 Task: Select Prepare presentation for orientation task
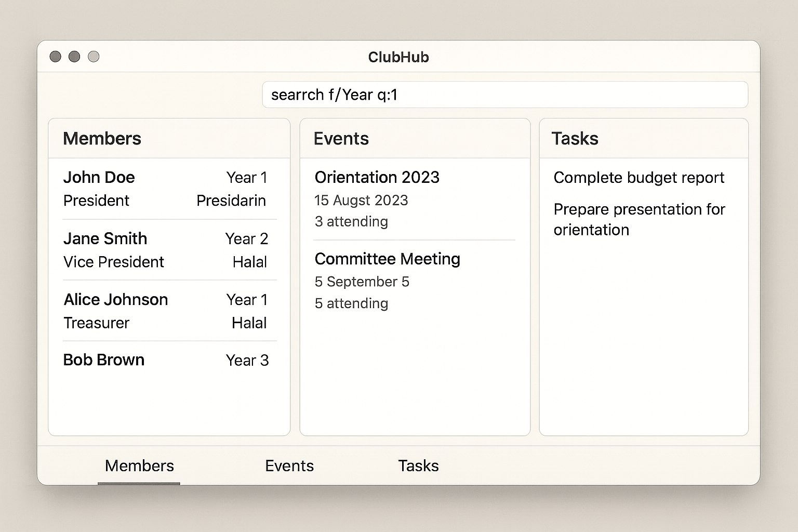[x=639, y=219]
